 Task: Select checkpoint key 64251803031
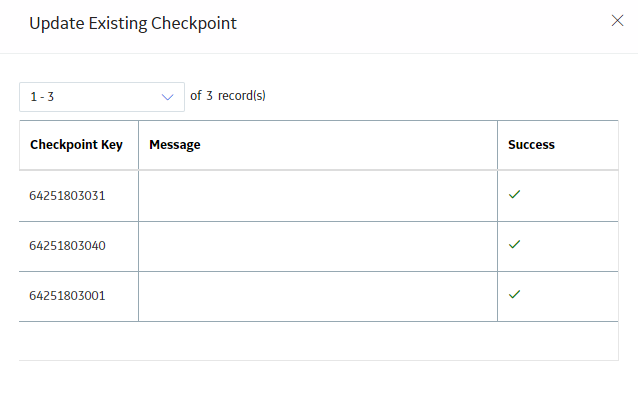tap(67, 196)
